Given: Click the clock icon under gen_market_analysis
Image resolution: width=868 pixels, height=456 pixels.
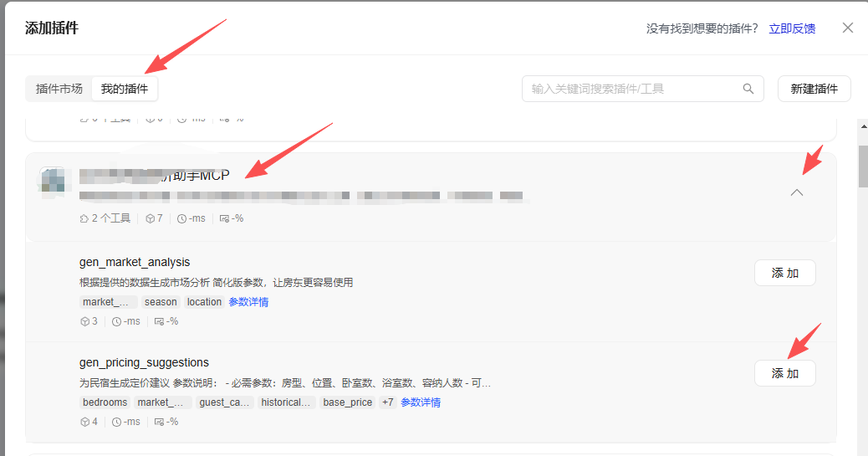Looking at the screenshot, I should tap(117, 321).
